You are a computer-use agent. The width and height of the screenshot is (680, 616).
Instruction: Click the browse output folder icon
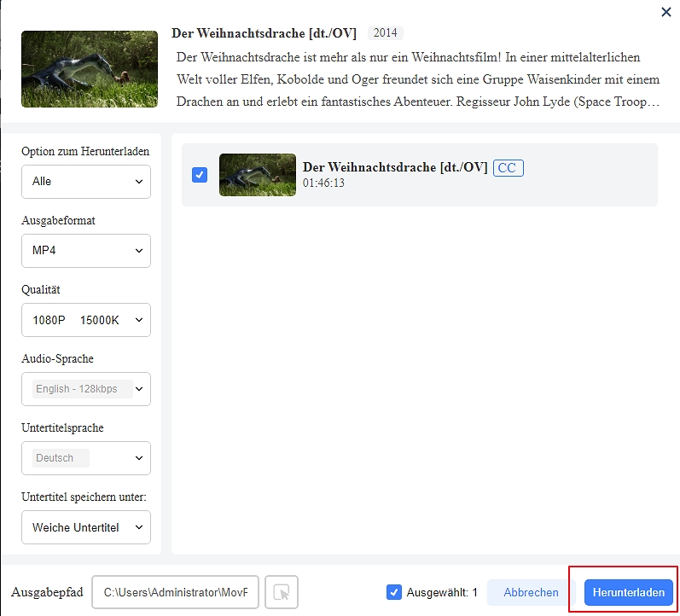(x=282, y=592)
